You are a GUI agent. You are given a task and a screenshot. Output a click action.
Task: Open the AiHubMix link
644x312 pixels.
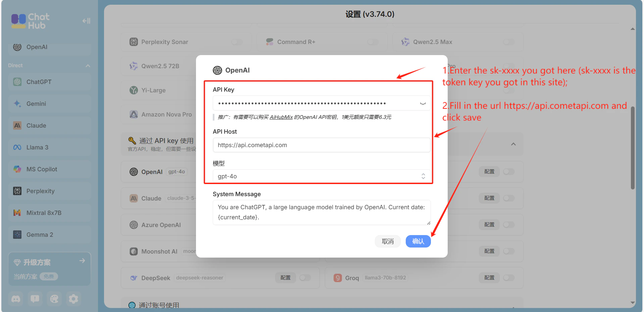tap(281, 117)
